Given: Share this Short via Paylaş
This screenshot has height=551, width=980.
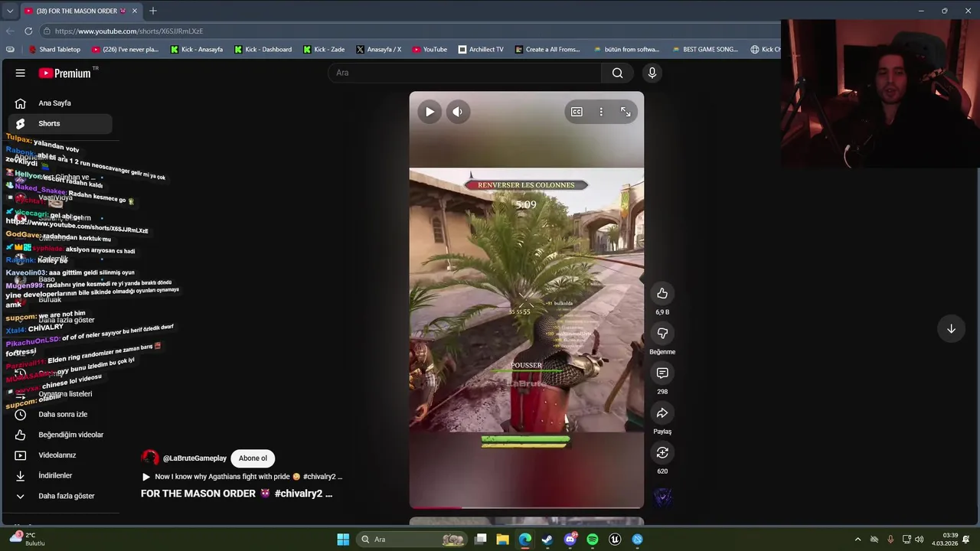Looking at the screenshot, I should (x=662, y=412).
